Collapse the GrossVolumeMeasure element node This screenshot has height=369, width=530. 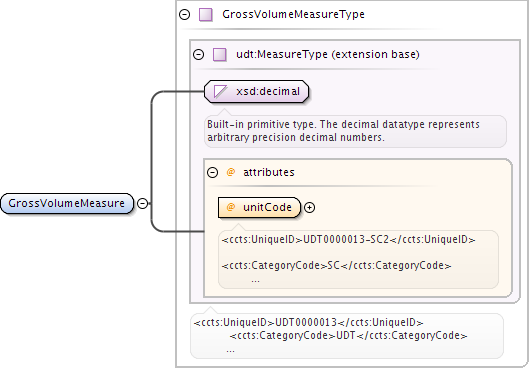click(143, 203)
